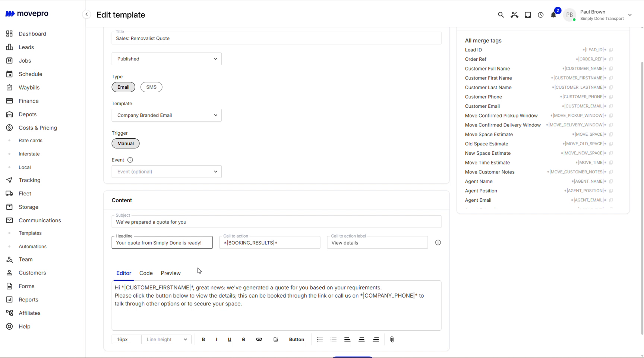Viewport: 644px width, 358px height.
Task: Apply strikethrough formatting
Action: point(244,339)
